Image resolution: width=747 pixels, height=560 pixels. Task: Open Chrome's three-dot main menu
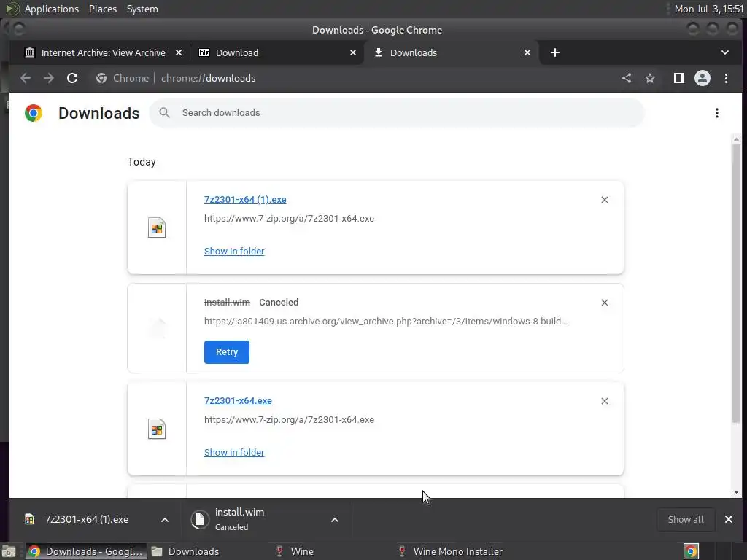pyautogui.click(x=726, y=78)
